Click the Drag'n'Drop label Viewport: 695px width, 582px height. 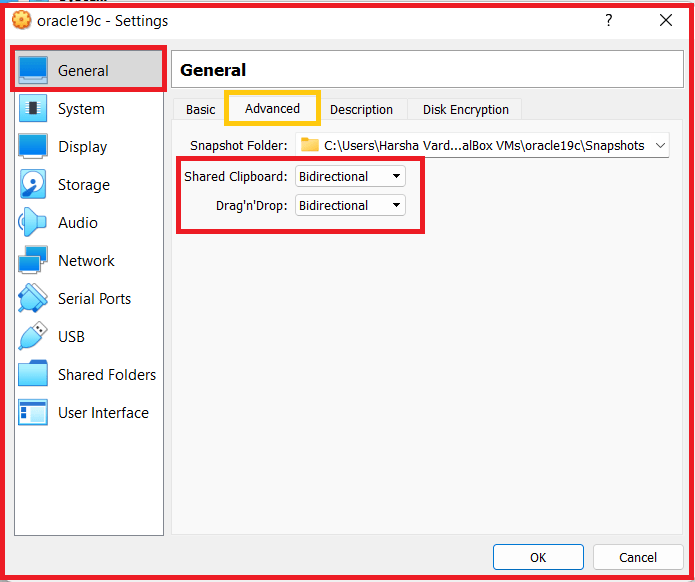point(251,206)
